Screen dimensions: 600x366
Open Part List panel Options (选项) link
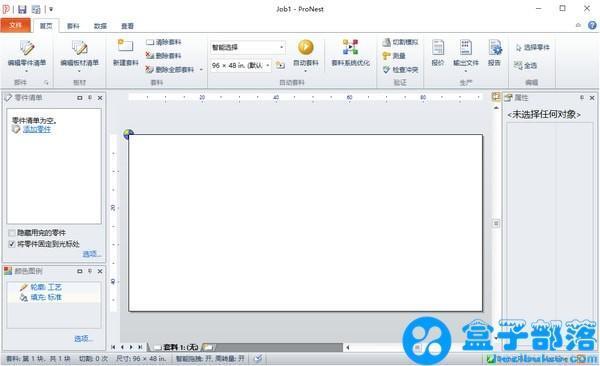point(92,254)
